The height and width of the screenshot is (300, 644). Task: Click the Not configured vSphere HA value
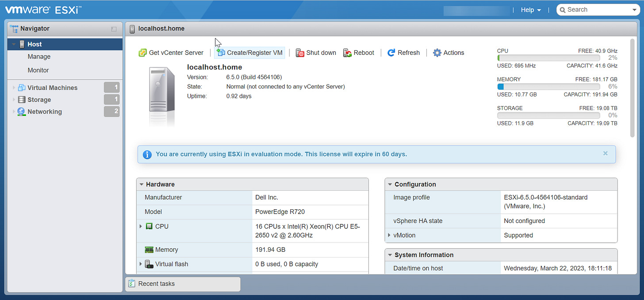[x=524, y=221]
